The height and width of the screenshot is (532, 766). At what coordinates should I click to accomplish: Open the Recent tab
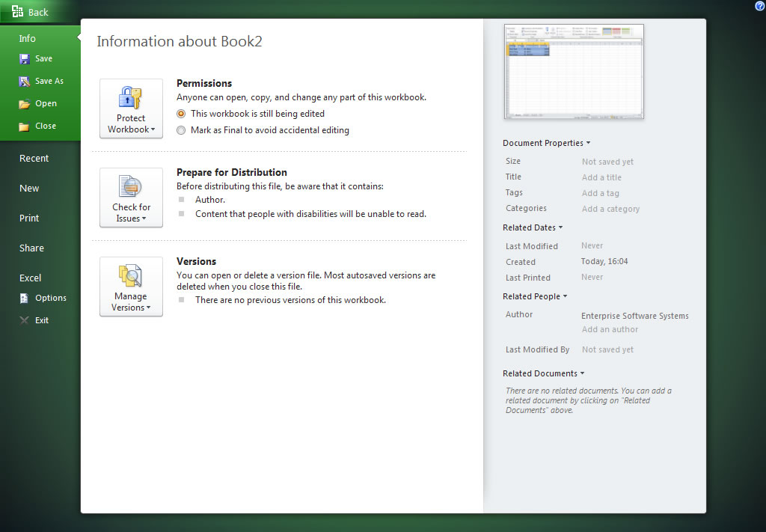tap(34, 159)
